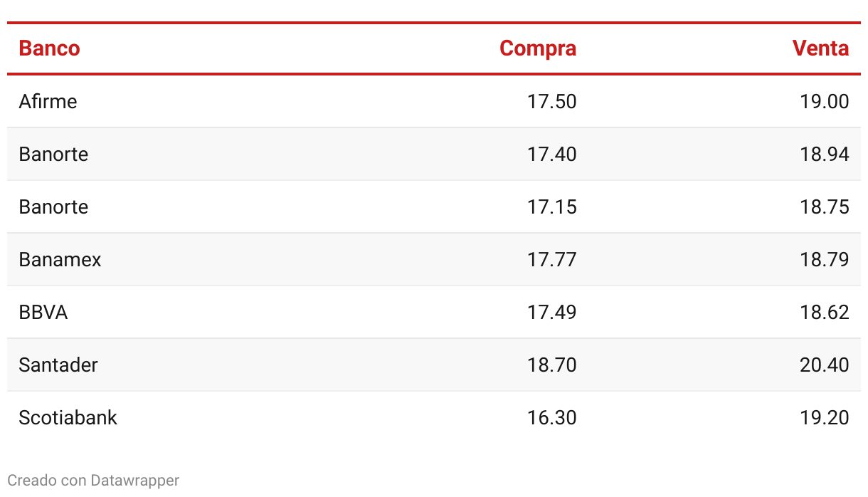Screen dimensions: 868x497
Task: Select the Afirme bank name cell
Action: (48, 101)
